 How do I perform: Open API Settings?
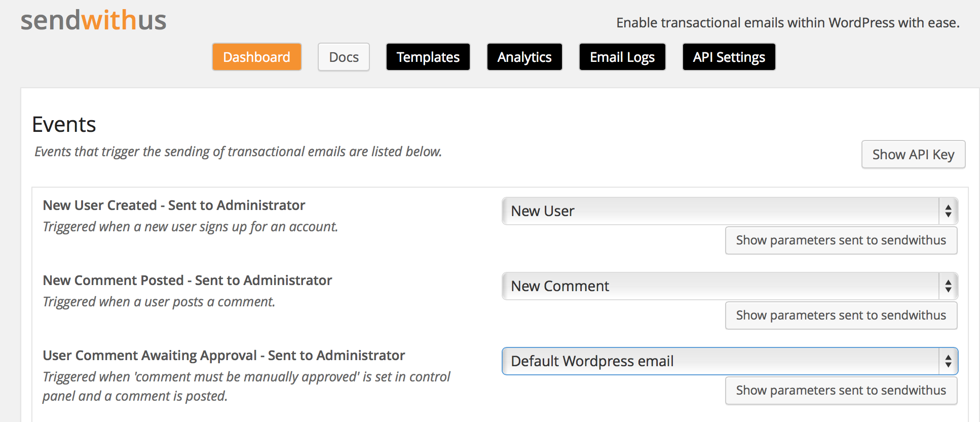[x=729, y=57]
